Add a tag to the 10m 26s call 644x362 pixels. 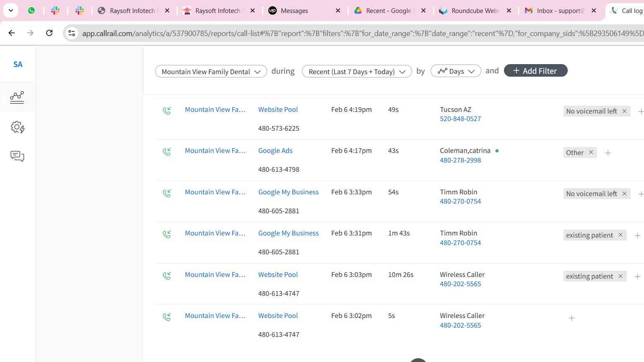[637, 277]
